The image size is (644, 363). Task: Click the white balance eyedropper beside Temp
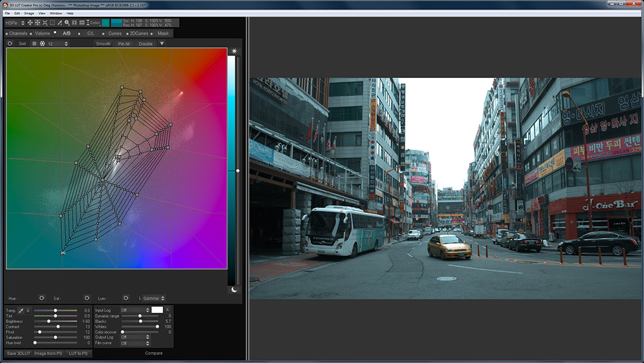(x=21, y=310)
